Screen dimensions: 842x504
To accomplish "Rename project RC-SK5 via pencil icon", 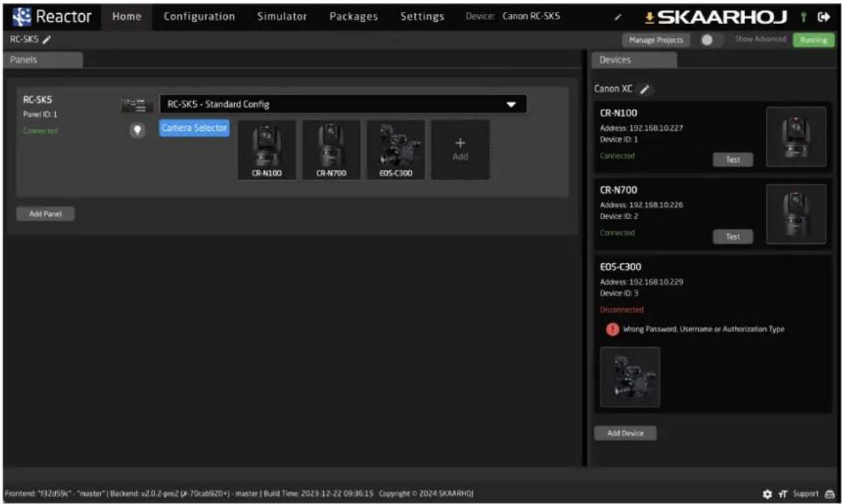I will (46, 40).
